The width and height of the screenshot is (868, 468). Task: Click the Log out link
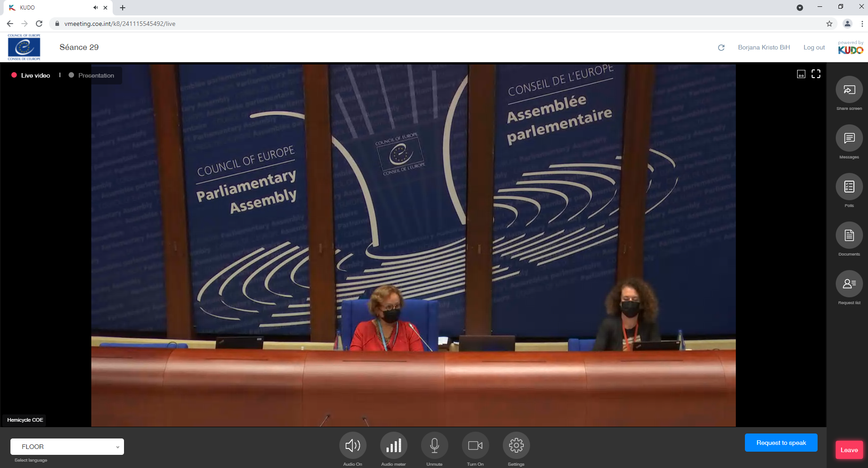coord(814,47)
